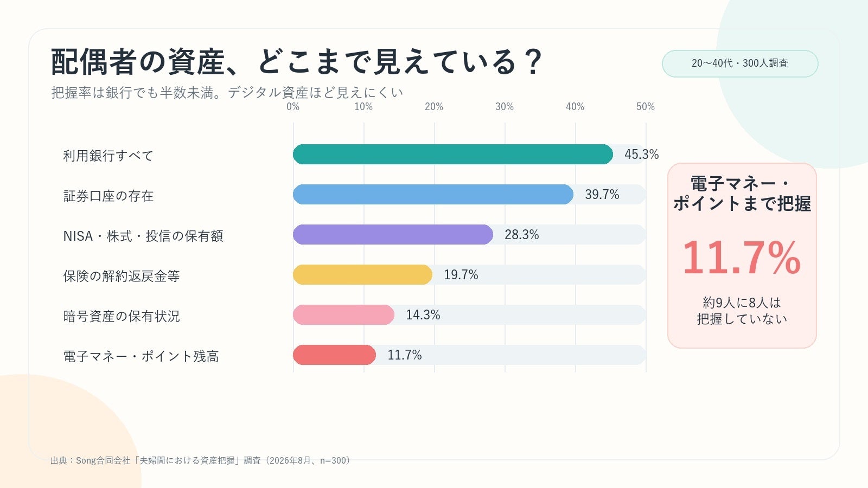The image size is (868, 488).
Task: Select the yellow 保険の解約返戻金等 bar
Action: [362, 275]
